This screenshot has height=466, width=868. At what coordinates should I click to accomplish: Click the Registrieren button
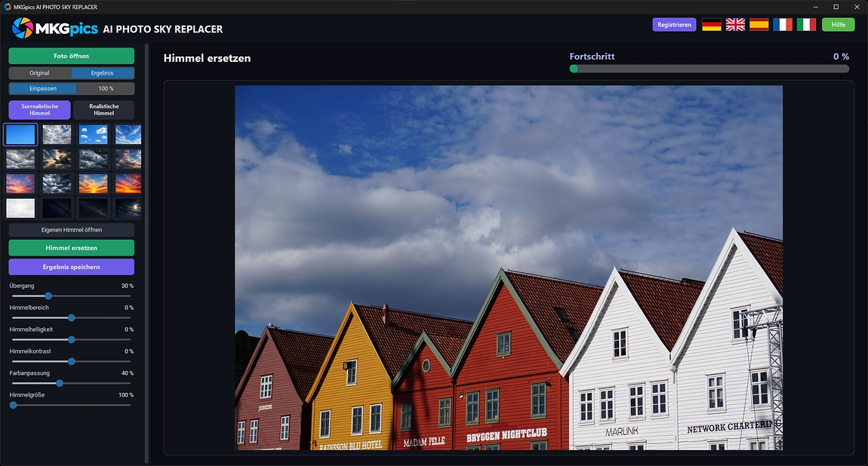674,25
